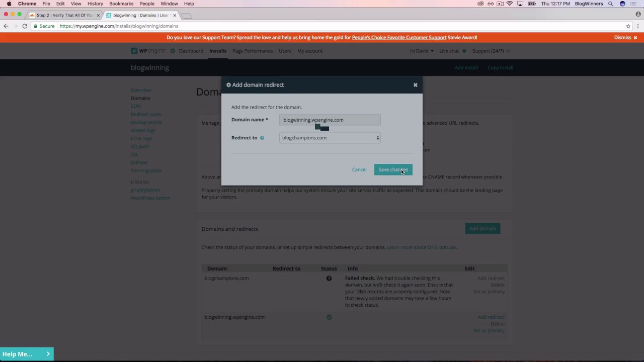Open My account nav item
This screenshot has width=644, height=362.
(310, 51)
